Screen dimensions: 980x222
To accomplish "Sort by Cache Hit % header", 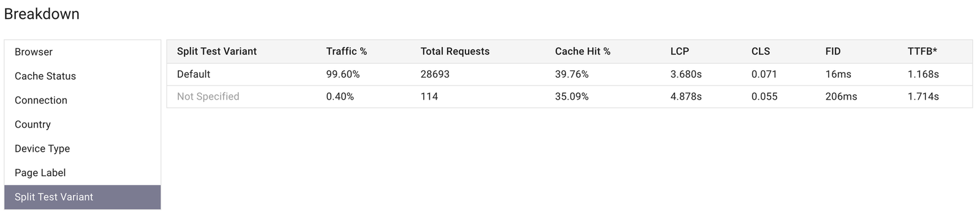I will pyautogui.click(x=582, y=51).
